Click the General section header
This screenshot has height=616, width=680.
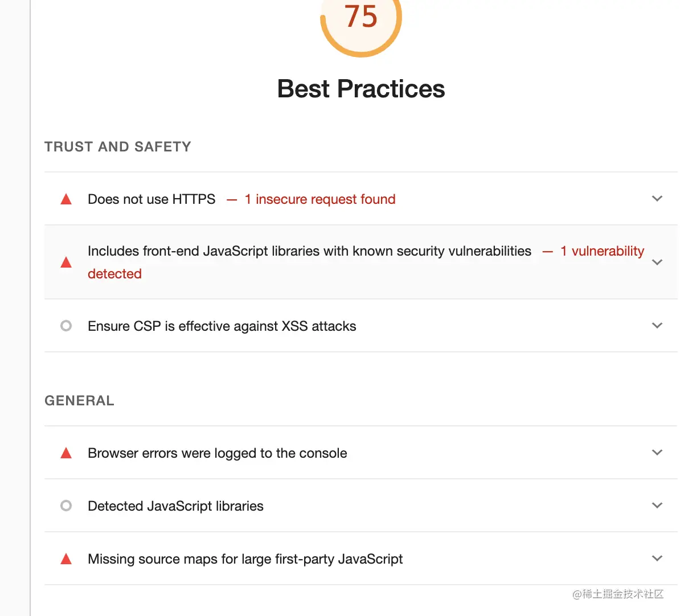point(79,401)
